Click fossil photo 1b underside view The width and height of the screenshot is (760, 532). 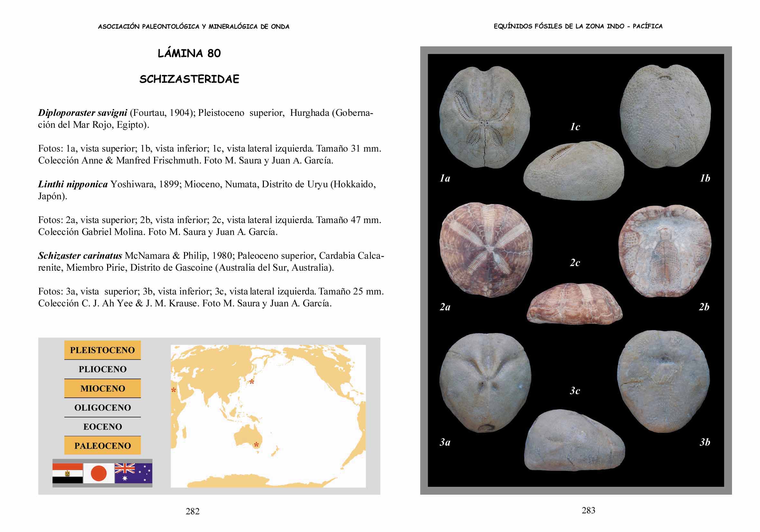click(665, 116)
